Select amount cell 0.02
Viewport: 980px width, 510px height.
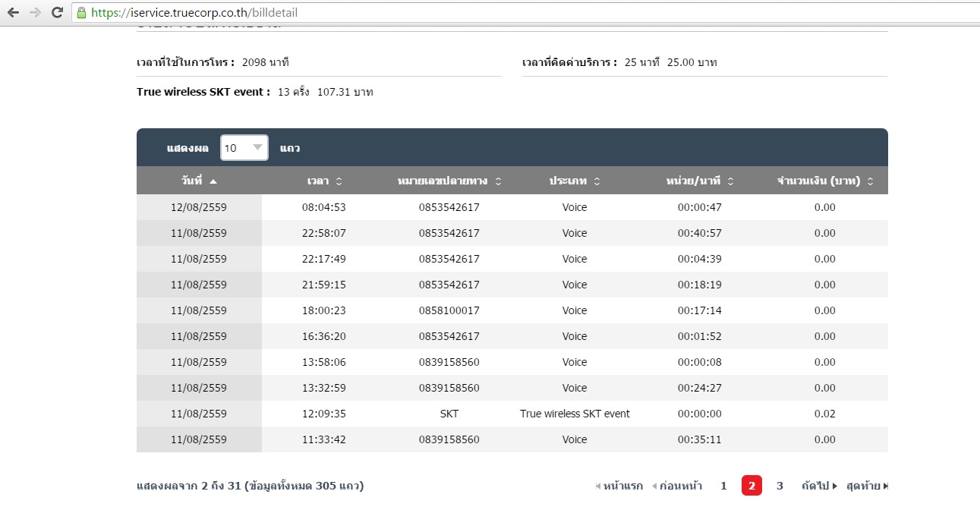825,414
